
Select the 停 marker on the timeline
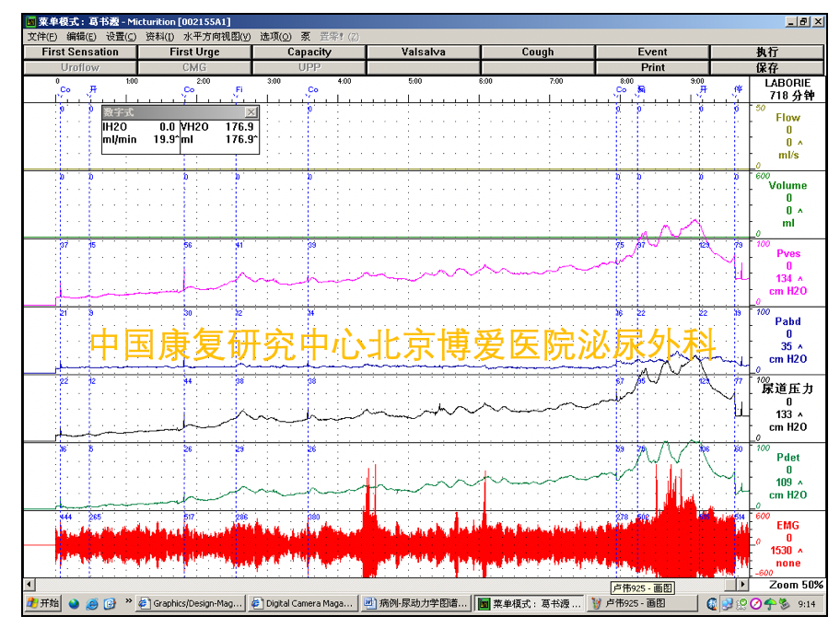[x=738, y=89]
